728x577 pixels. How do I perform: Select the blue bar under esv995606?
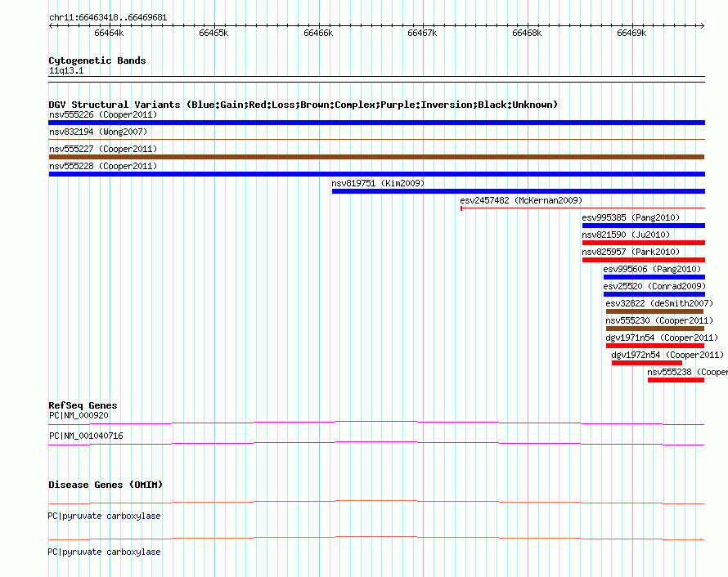[x=654, y=277]
